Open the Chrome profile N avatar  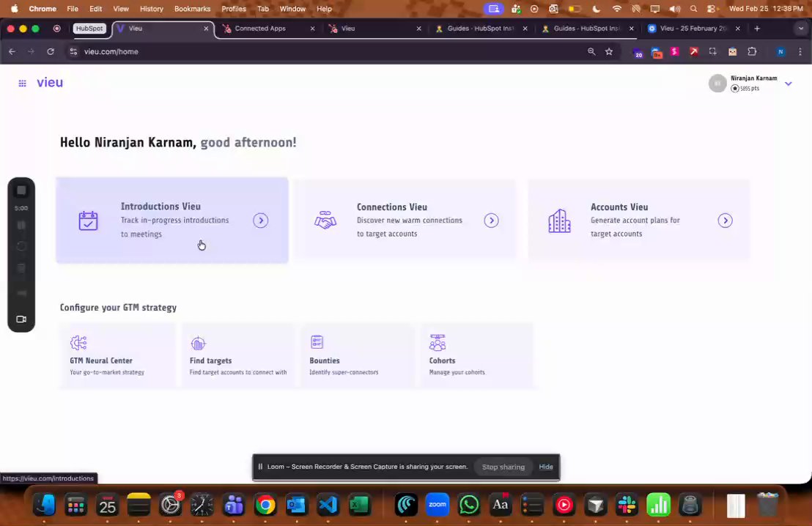(780, 51)
